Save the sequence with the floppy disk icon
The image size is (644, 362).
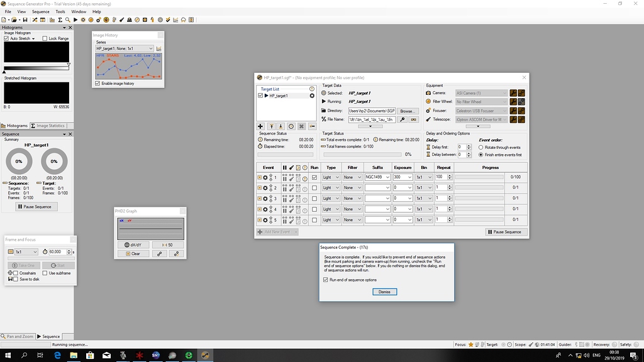25,19
